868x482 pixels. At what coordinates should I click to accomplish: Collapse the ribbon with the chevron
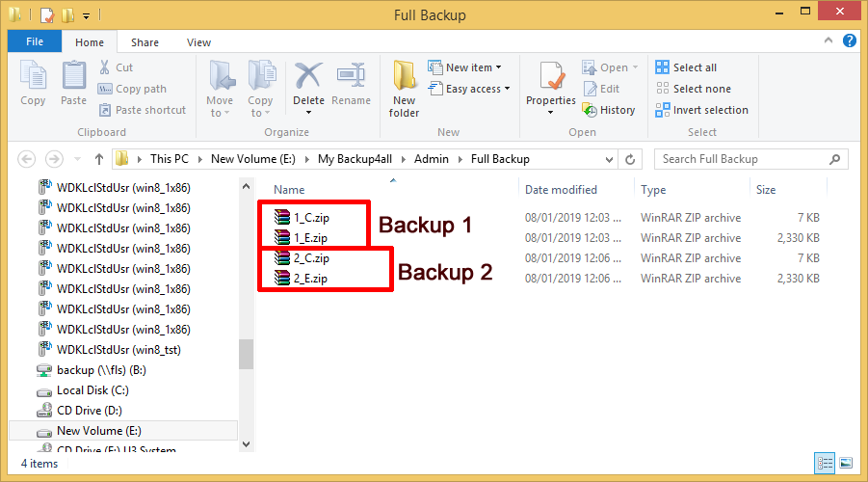click(x=829, y=40)
